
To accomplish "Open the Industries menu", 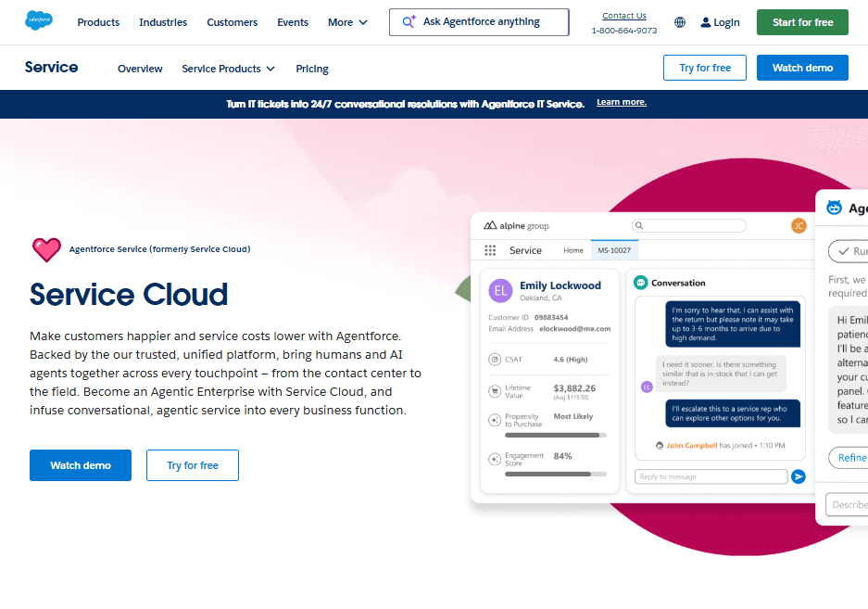I will click(163, 22).
